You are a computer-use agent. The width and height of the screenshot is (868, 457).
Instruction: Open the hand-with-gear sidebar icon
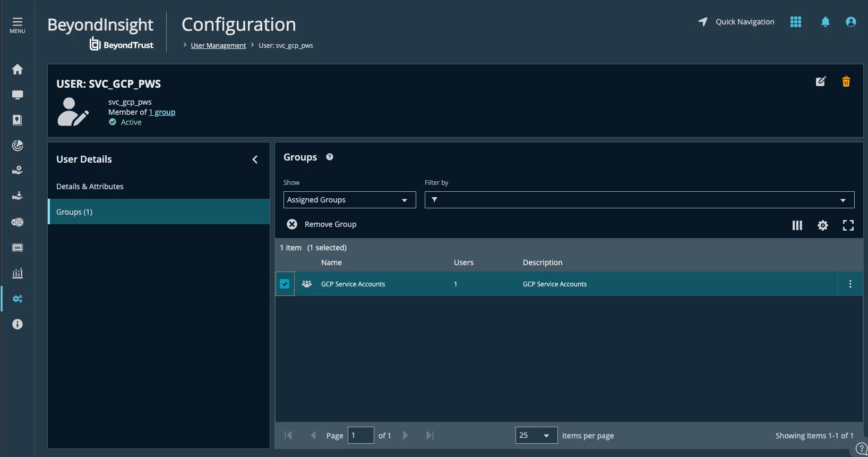click(x=18, y=171)
